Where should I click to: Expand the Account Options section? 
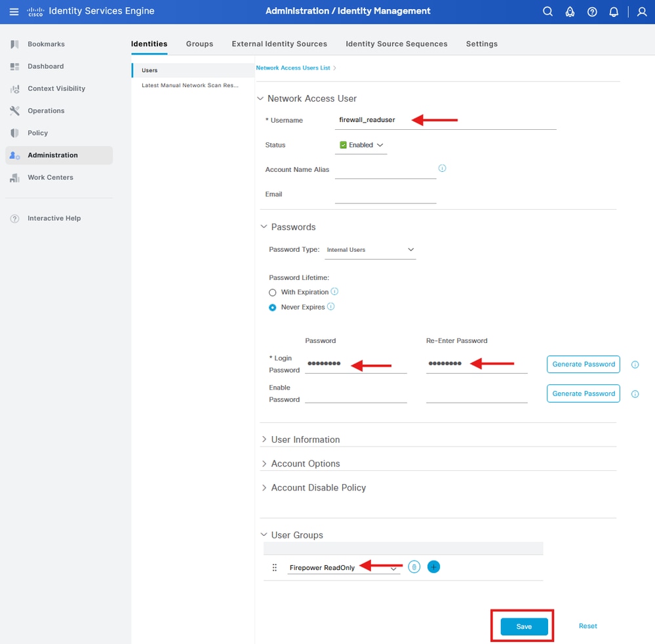pos(264,464)
